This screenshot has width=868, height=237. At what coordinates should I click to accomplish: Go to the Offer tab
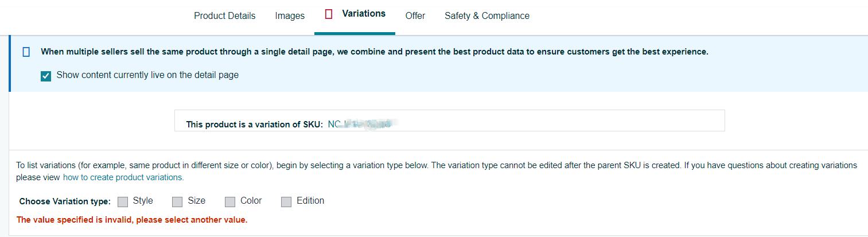pyautogui.click(x=415, y=16)
